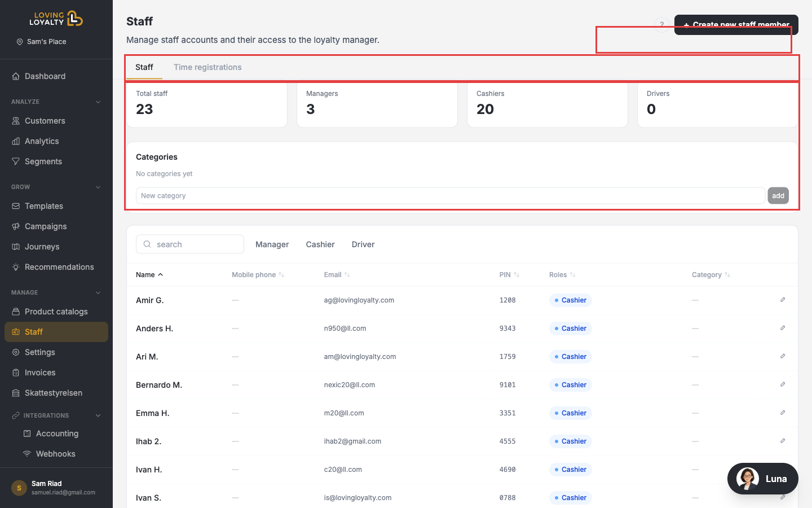The width and height of the screenshot is (812, 508).
Task: Toggle Name column sort arrow
Action: pyautogui.click(x=160, y=275)
